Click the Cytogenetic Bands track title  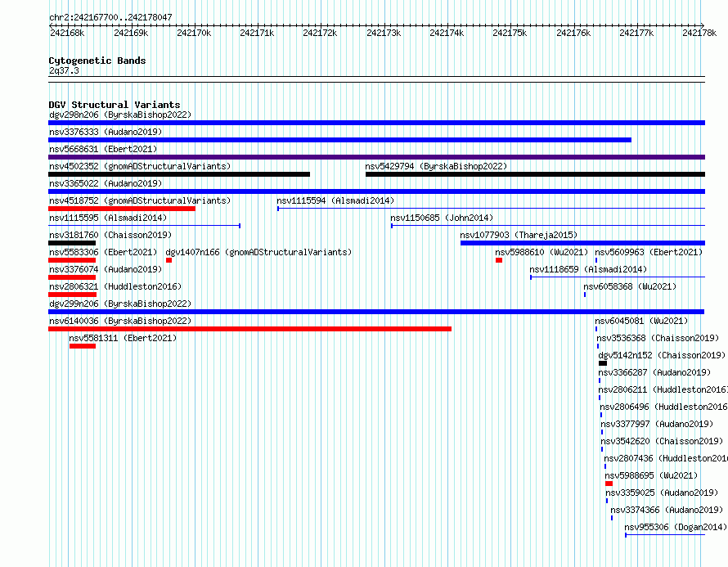coord(97,61)
